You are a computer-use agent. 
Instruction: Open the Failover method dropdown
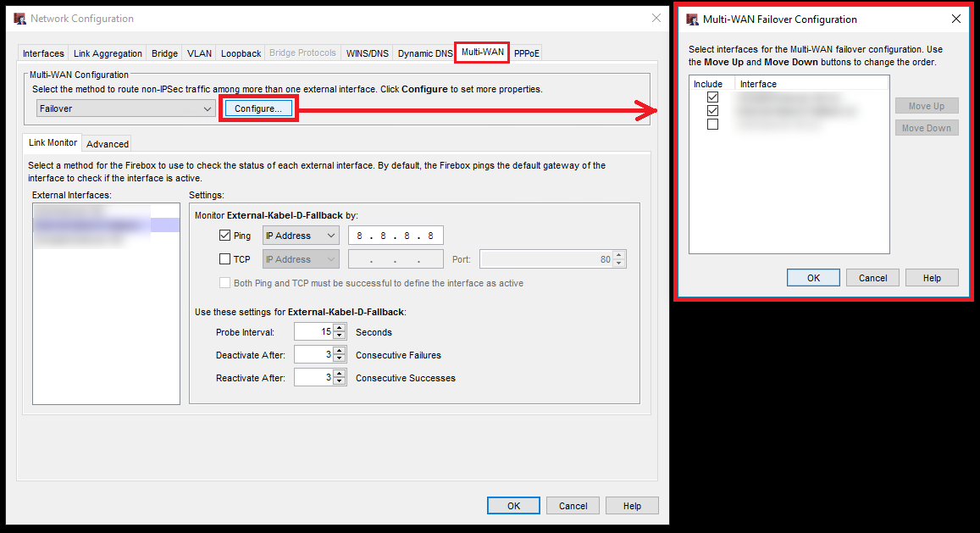tap(125, 108)
